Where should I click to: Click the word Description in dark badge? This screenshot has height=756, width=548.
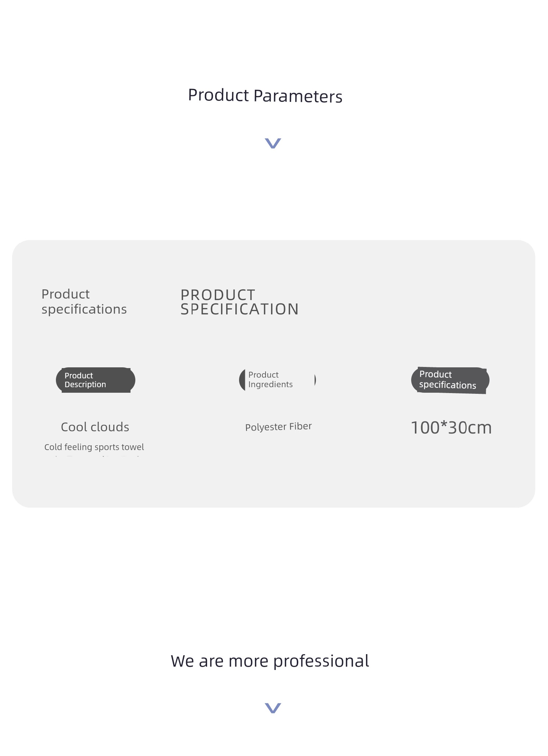click(x=85, y=385)
